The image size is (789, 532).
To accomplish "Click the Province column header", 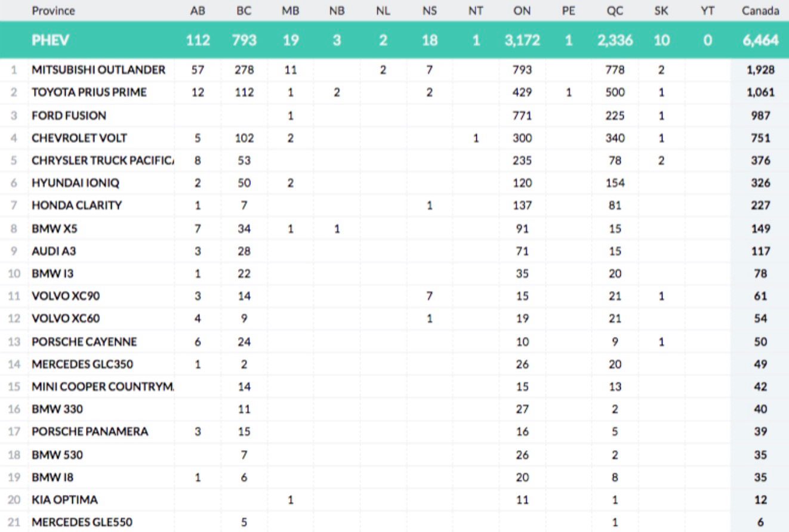I will pos(54,11).
